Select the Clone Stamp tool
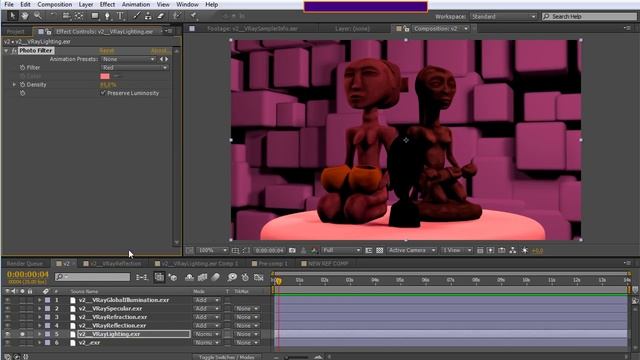 click(148, 16)
